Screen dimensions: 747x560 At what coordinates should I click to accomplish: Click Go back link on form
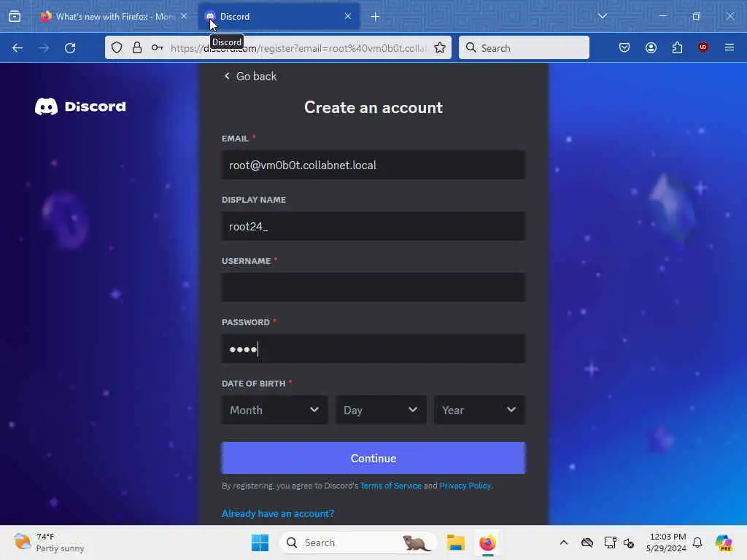(x=250, y=76)
